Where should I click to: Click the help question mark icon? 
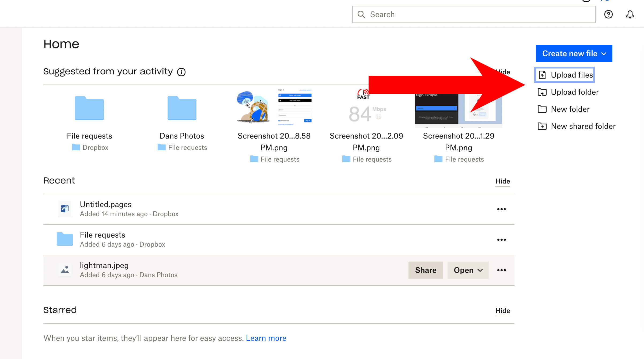coord(608,14)
